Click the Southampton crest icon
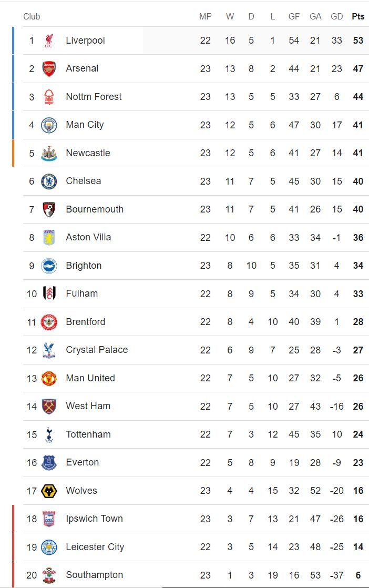 click(49, 575)
